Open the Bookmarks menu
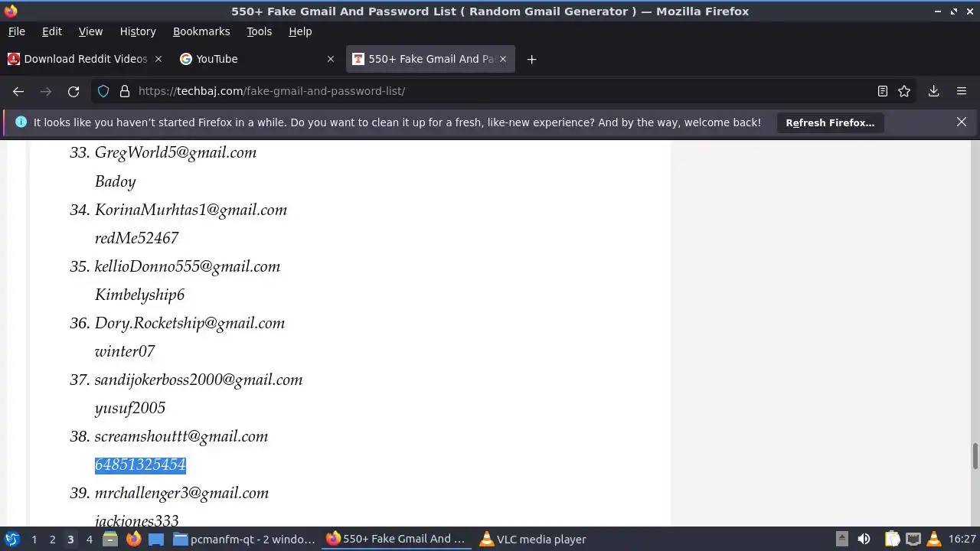Screen dimensions: 980x551 tap(201, 31)
